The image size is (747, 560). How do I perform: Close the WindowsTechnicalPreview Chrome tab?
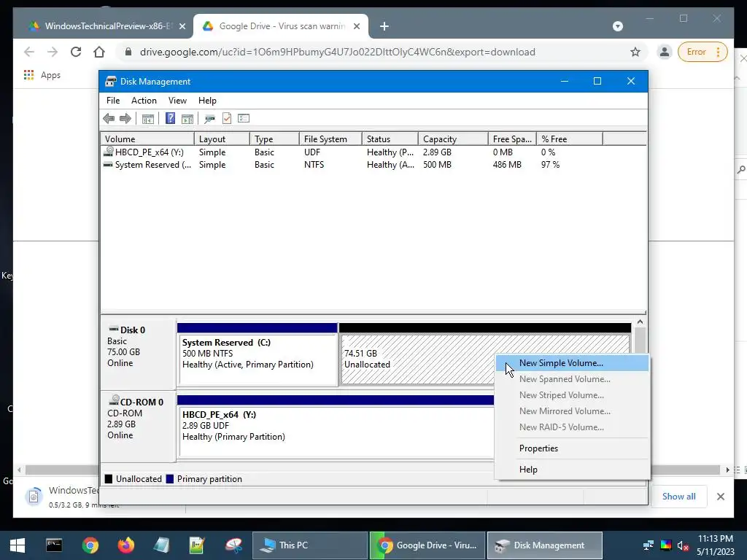click(x=182, y=26)
